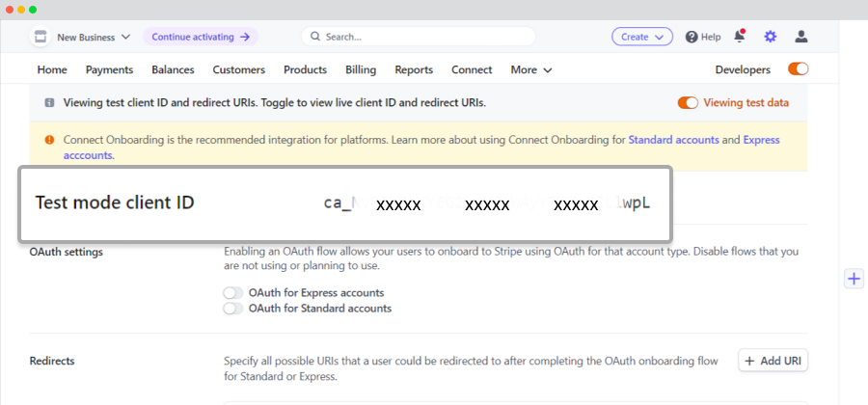This screenshot has height=405, width=868.
Task: Toggle Viewing test data switch
Action: (688, 103)
